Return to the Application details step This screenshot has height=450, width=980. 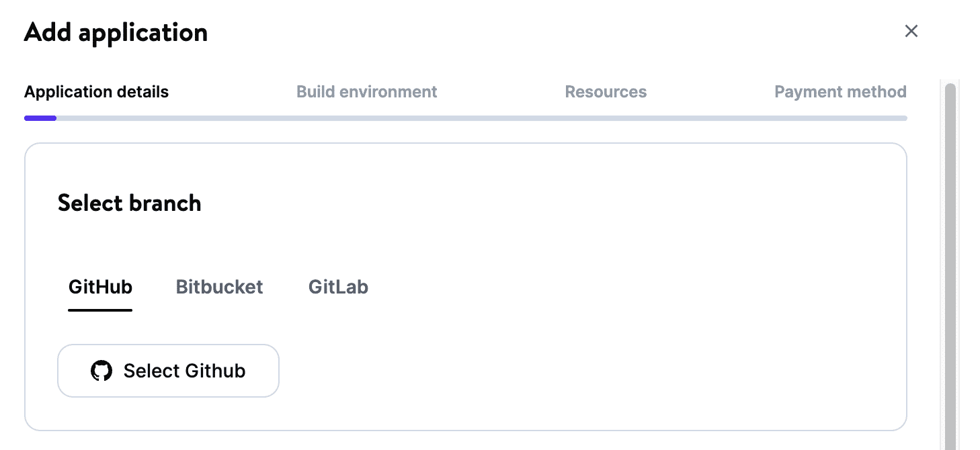tap(96, 91)
